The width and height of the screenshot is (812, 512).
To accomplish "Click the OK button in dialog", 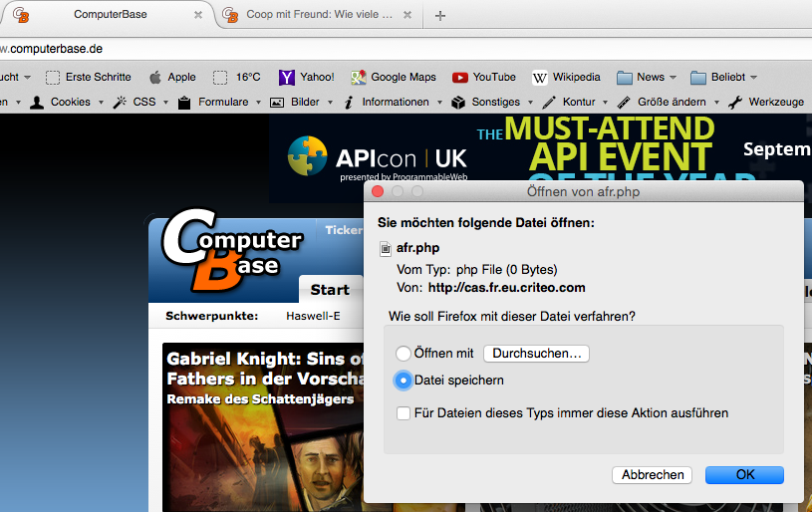I will [x=744, y=475].
